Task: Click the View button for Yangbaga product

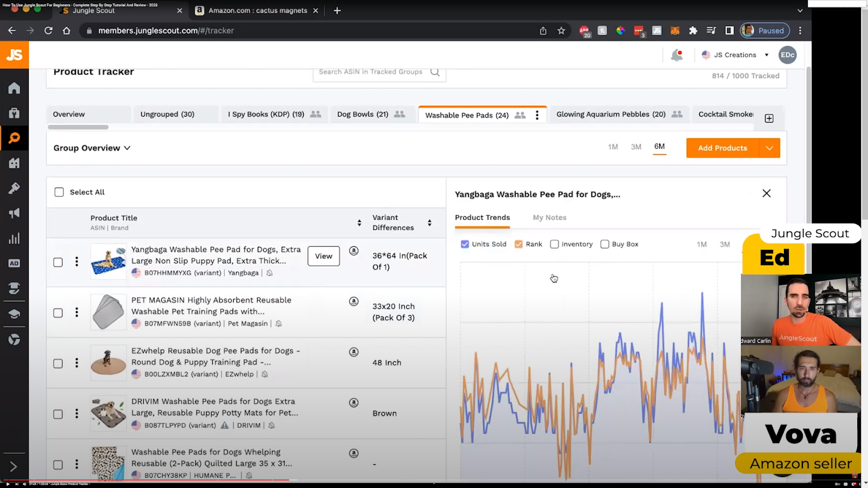Action: tap(323, 256)
